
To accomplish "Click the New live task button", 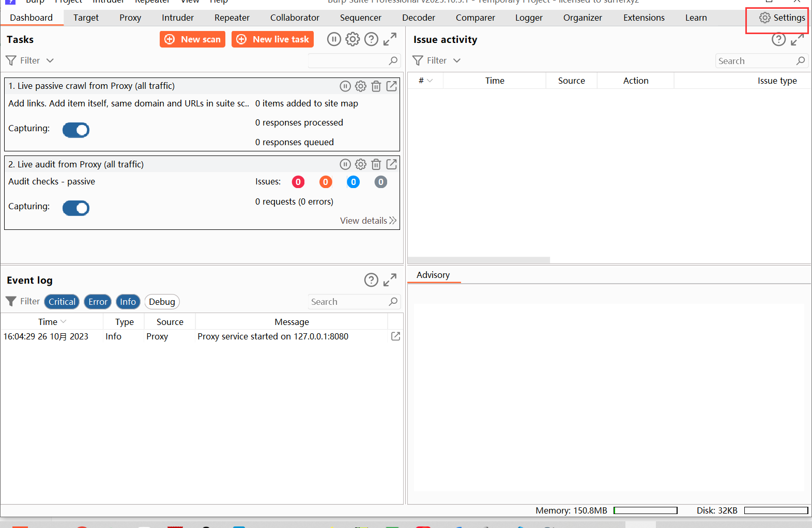I will click(272, 39).
